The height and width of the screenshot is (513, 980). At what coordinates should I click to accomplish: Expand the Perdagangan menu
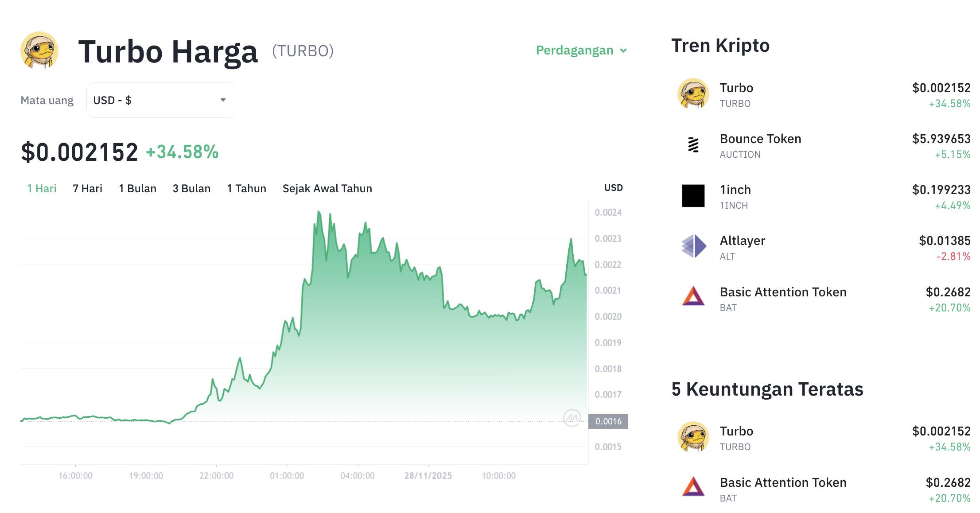click(x=580, y=50)
